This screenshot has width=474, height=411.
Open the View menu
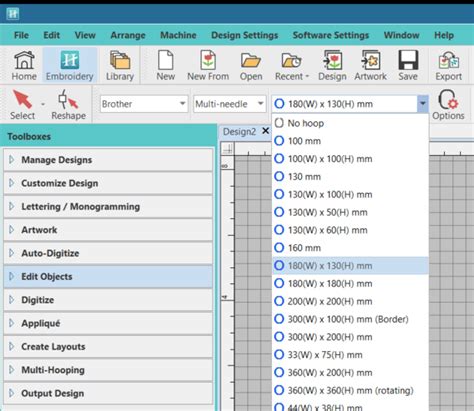pos(85,35)
